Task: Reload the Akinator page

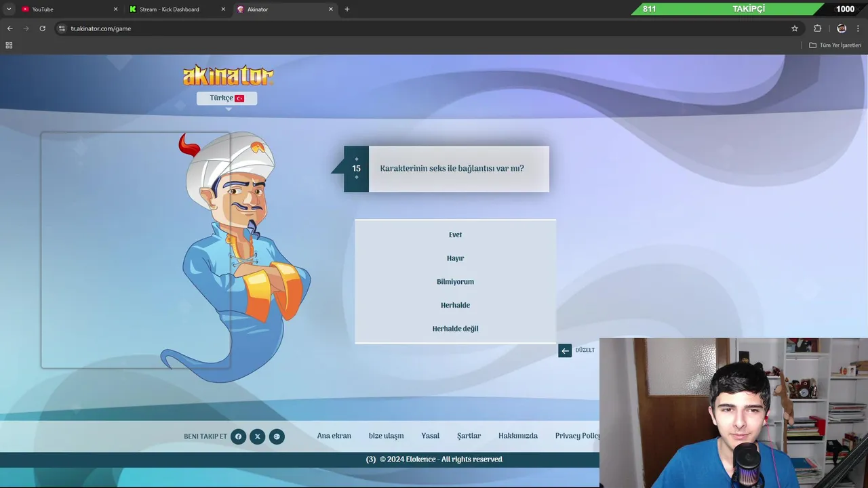Action: [x=42, y=28]
